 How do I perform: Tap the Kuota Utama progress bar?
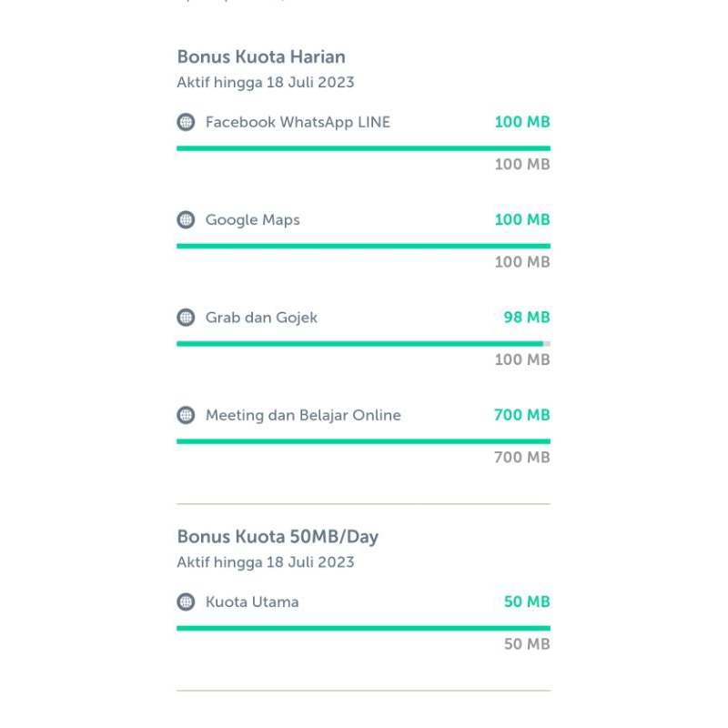click(363, 628)
